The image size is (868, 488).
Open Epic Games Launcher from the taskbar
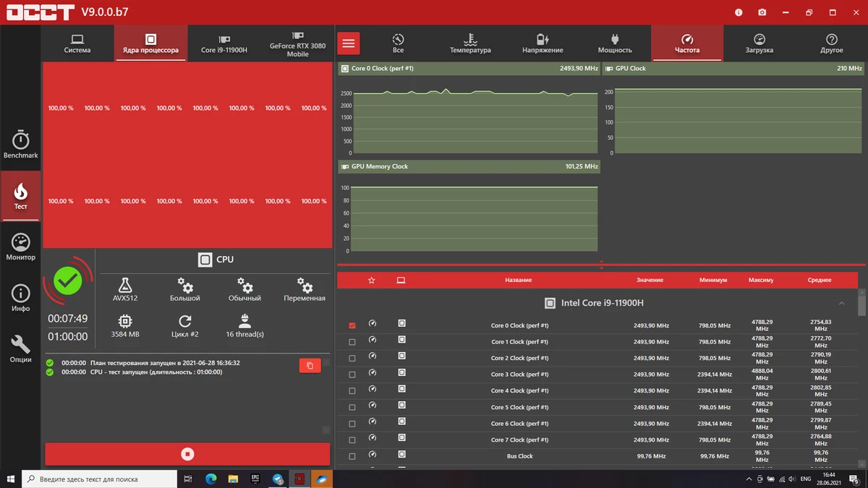click(255, 479)
